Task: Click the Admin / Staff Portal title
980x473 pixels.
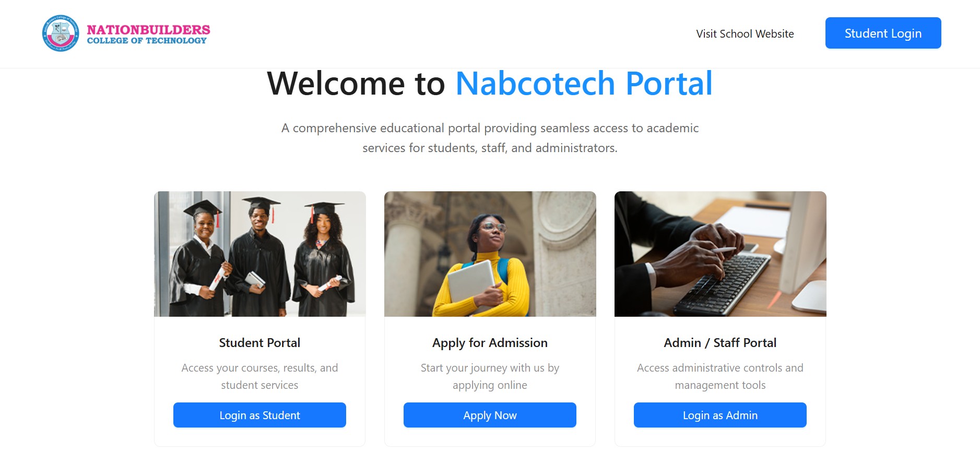Action: pyautogui.click(x=720, y=343)
